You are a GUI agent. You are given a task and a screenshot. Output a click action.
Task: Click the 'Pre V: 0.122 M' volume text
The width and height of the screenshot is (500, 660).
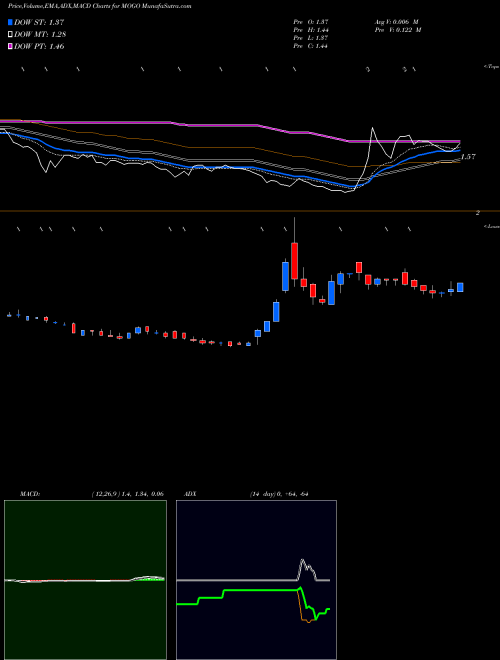(398, 30)
